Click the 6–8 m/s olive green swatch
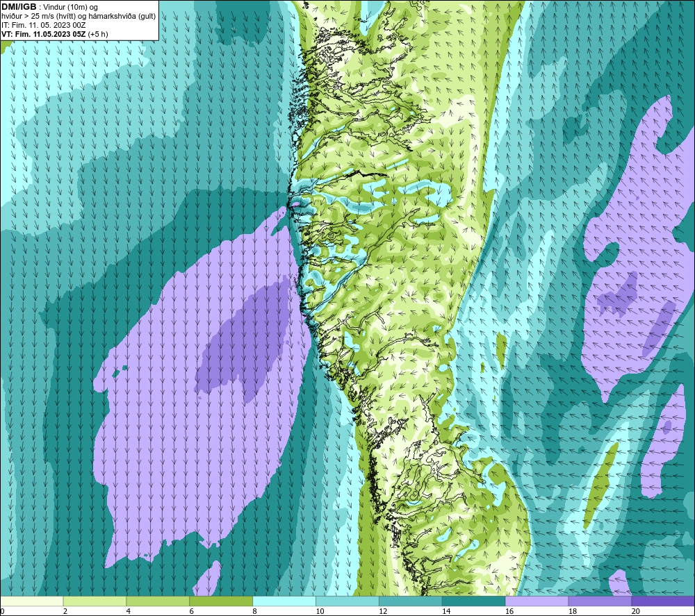Viewport: 695px width, 616px height. [x=221, y=601]
